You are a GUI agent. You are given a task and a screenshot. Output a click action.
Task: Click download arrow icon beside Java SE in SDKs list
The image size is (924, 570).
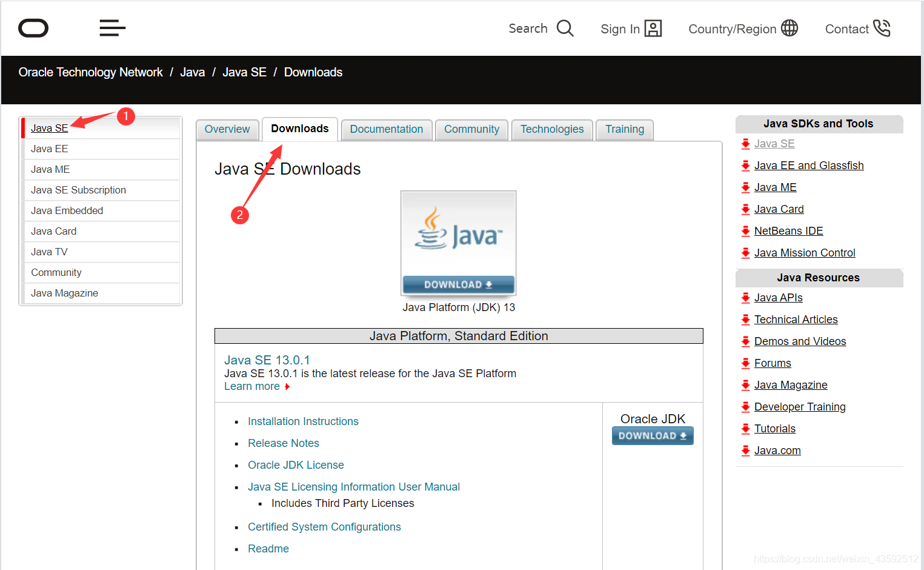coord(745,144)
